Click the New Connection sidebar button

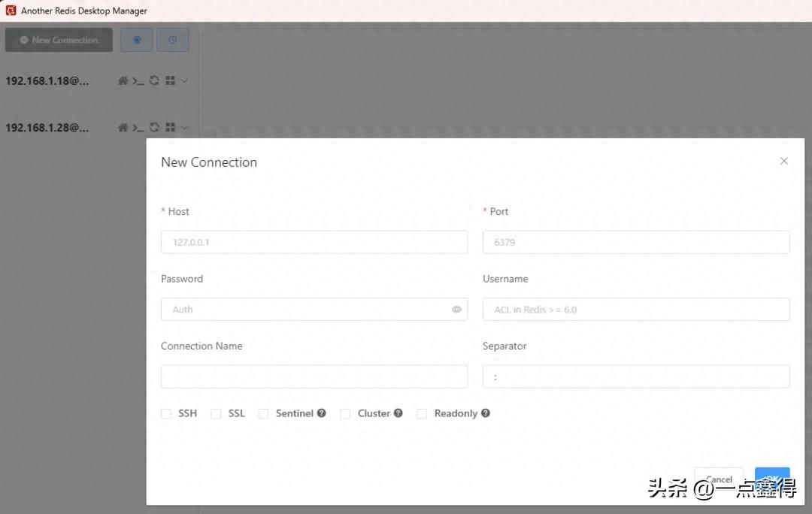coord(59,40)
